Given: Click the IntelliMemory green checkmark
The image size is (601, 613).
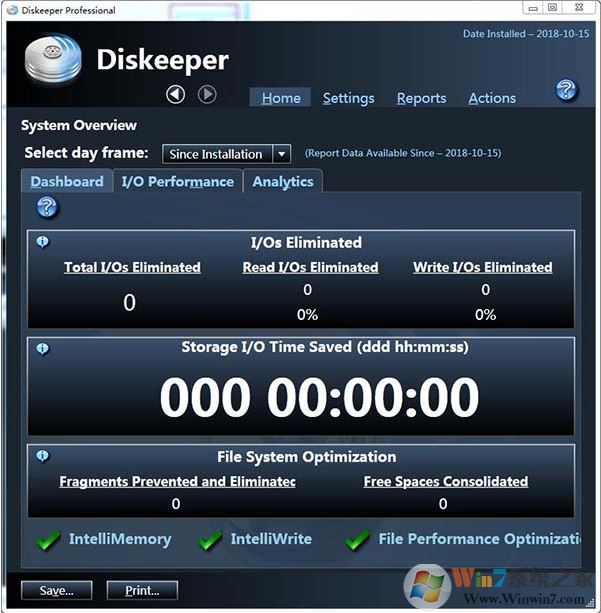Looking at the screenshot, I should pyautogui.click(x=48, y=540).
